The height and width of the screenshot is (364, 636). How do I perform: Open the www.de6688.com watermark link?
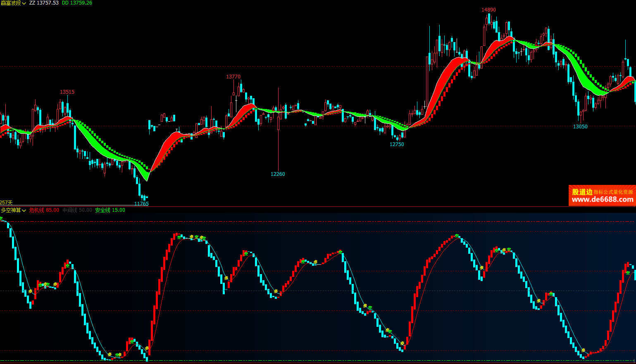click(x=602, y=200)
